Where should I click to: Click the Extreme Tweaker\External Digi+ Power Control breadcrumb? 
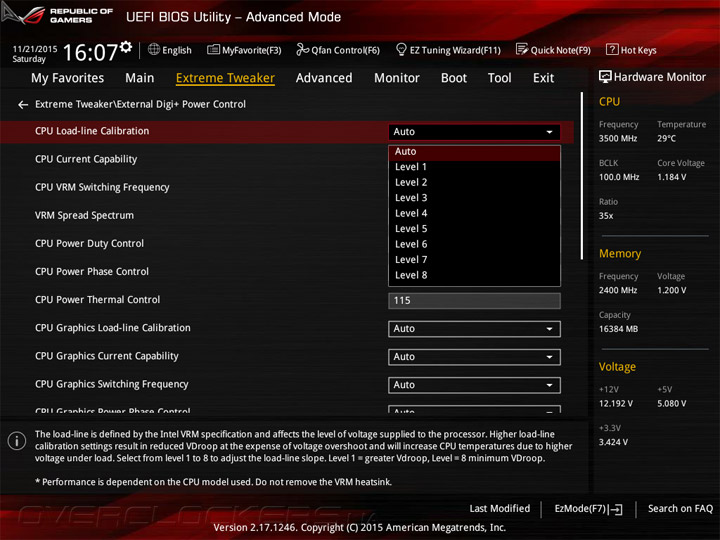click(x=141, y=104)
